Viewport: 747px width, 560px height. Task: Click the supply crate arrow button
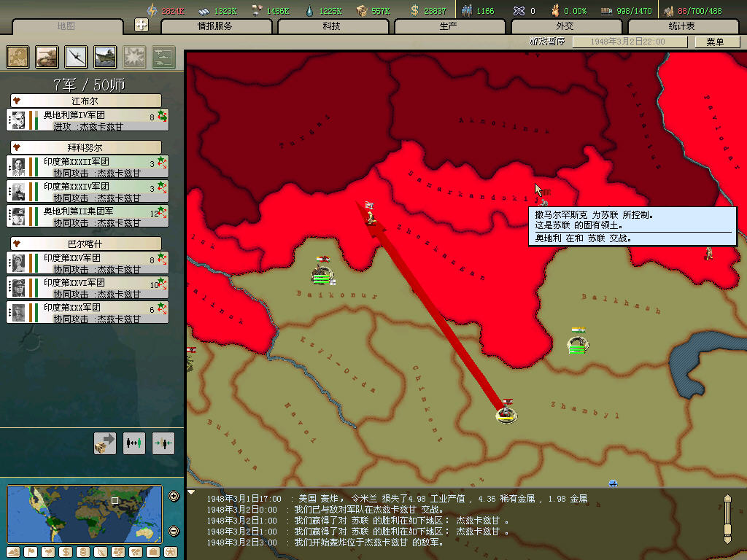105,443
